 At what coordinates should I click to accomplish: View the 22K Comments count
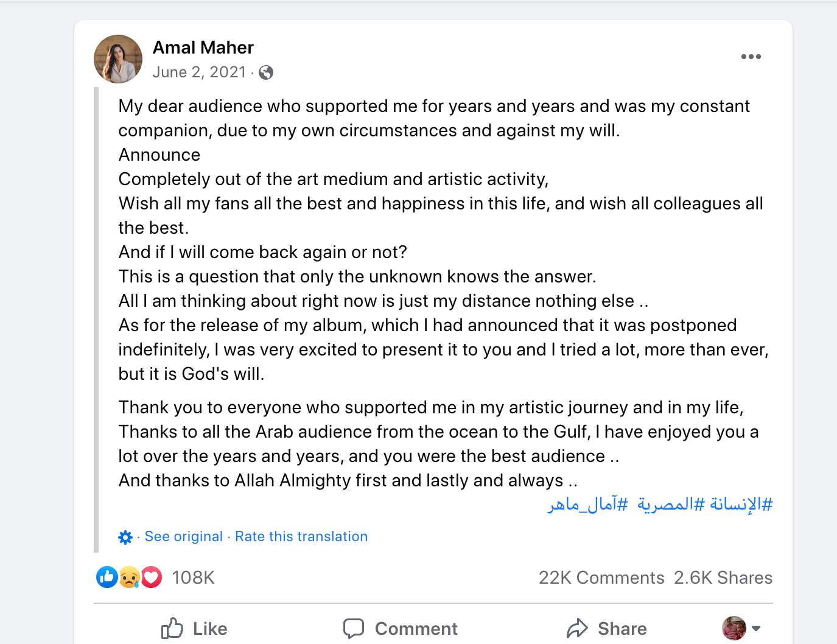(x=601, y=577)
